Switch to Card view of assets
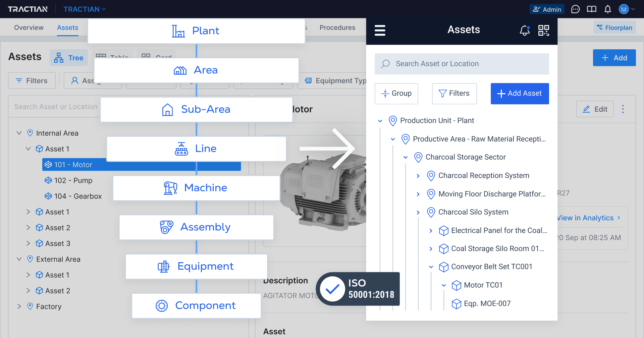644x338 pixels. tap(156, 56)
